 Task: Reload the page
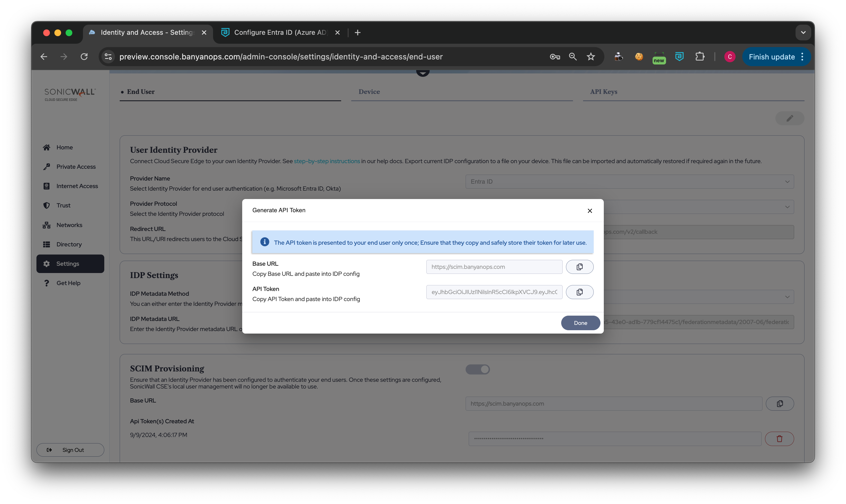(x=84, y=57)
